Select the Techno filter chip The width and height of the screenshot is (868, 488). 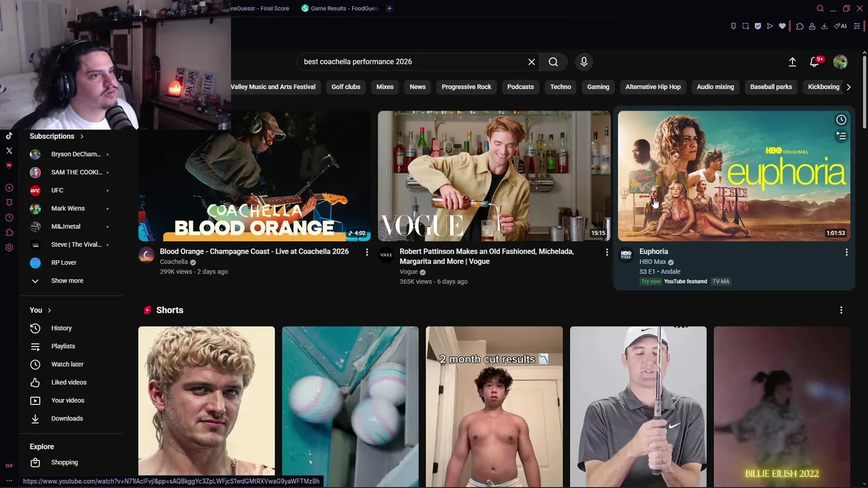click(561, 87)
